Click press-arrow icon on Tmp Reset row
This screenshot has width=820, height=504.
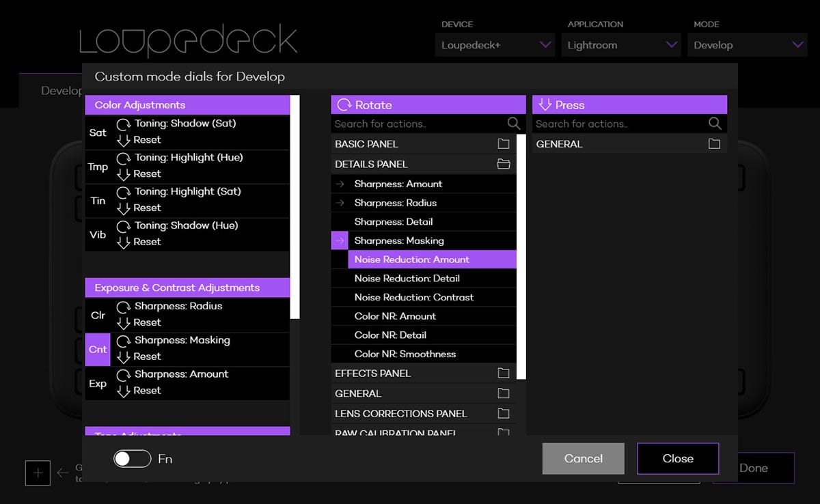(124, 174)
